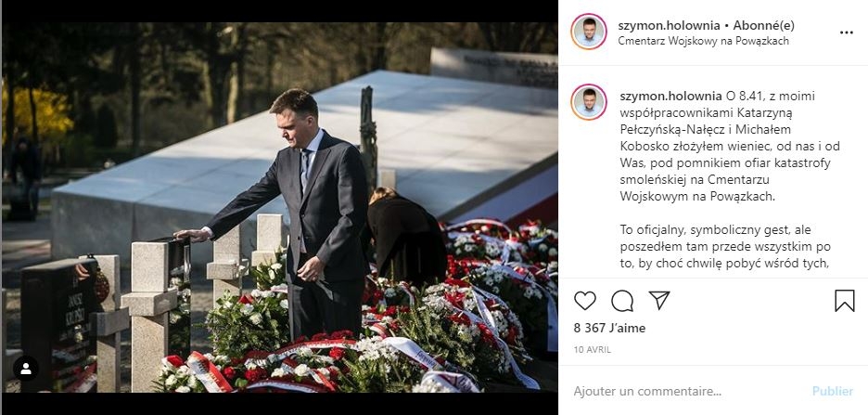Viewport: 868px width, 415px height.
Task: Open szymon.holownia avatar in the post header
Action: click(589, 32)
